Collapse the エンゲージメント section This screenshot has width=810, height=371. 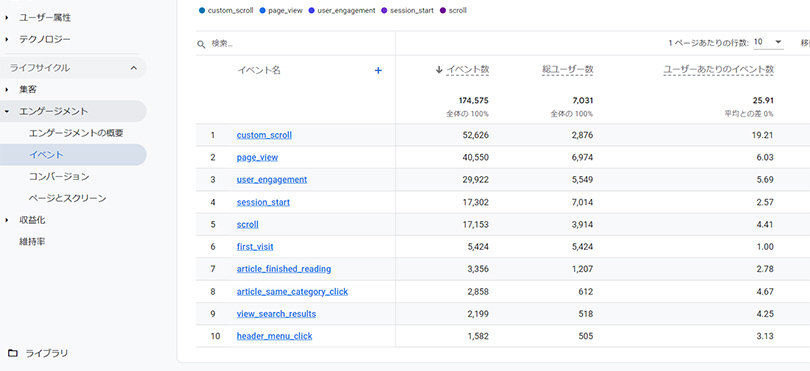click(x=7, y=111)
